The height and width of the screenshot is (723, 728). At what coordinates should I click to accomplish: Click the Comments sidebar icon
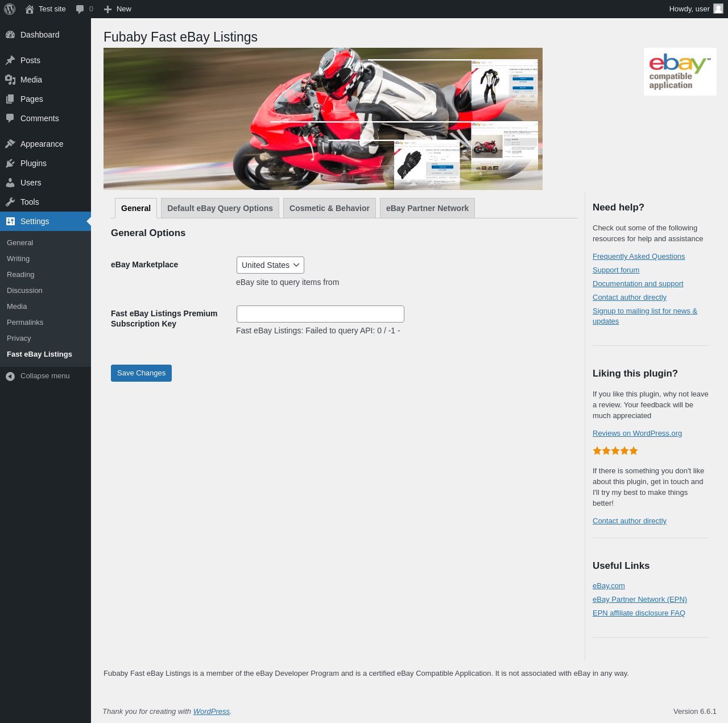(x=10, y=118)
